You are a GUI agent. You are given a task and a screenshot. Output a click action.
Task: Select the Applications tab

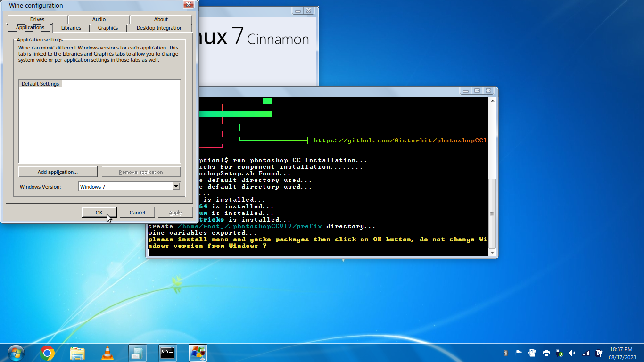(30, 27)
